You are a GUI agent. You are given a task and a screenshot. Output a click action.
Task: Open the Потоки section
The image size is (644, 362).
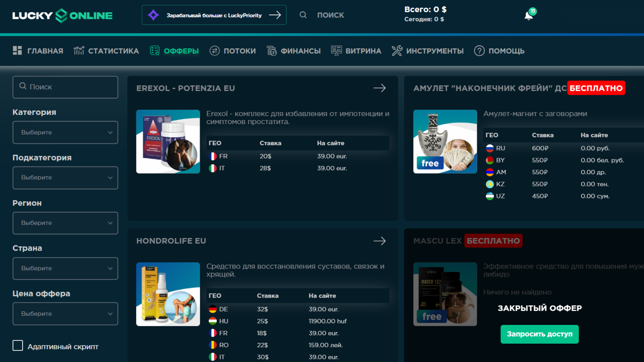click(239, 51)
